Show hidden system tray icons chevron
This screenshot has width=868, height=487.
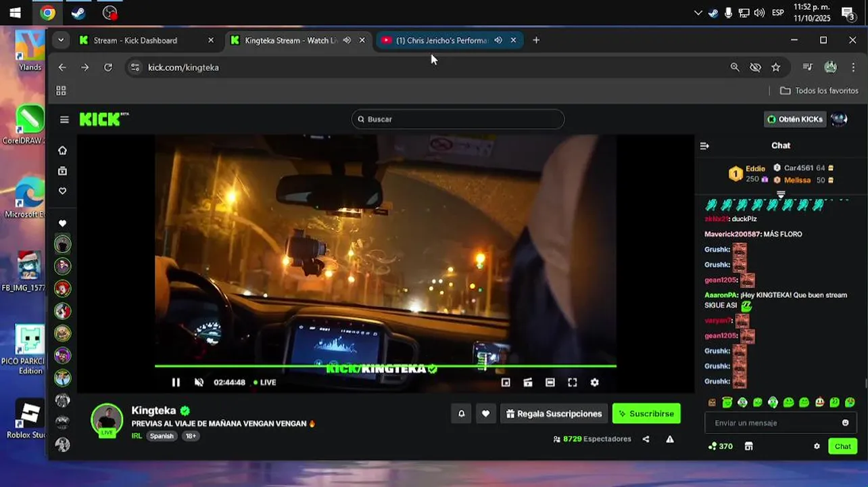[698, 13]
